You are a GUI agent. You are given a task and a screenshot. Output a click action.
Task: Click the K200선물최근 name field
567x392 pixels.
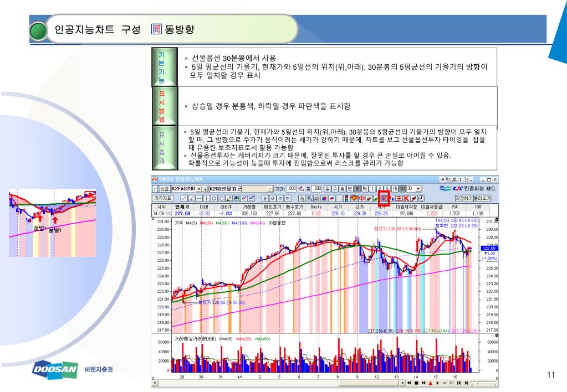click(226, 189)
